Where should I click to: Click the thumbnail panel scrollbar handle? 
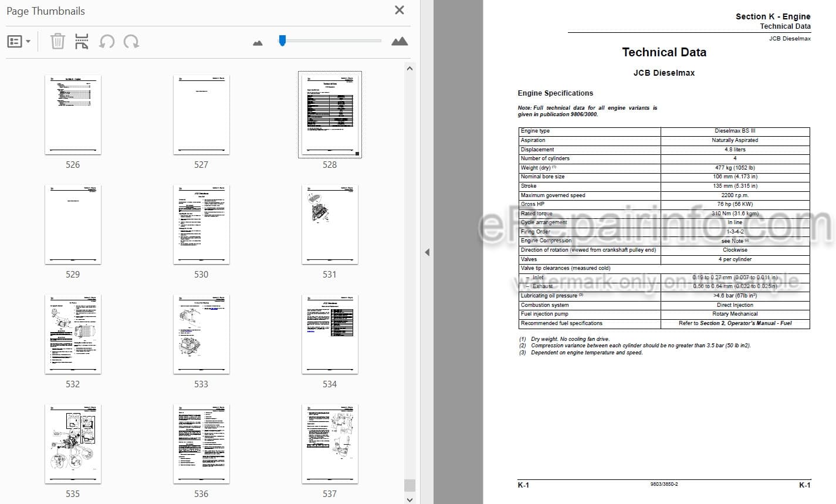pos(409,485)
